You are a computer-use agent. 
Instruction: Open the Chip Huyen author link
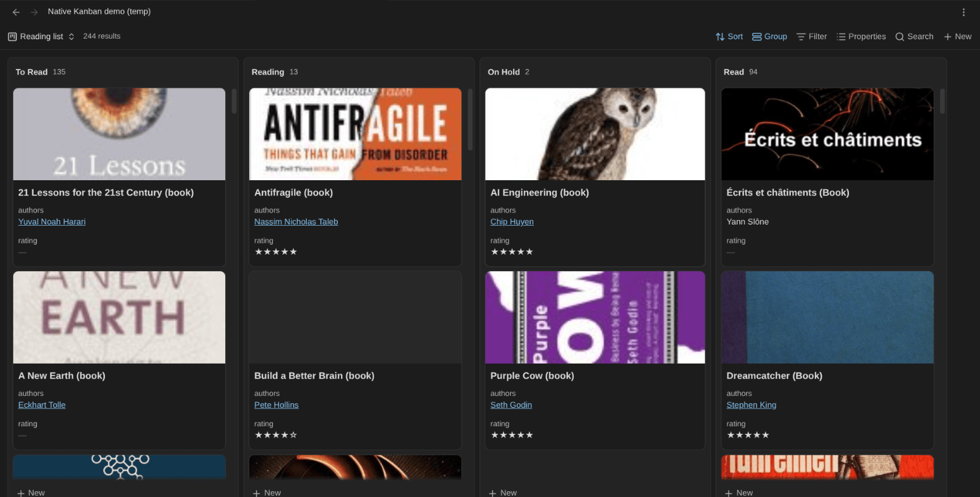click(x=512, y=222)
